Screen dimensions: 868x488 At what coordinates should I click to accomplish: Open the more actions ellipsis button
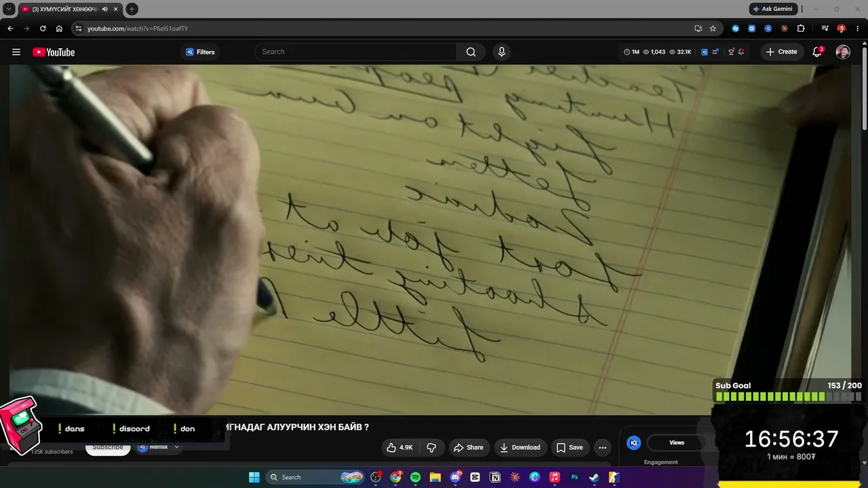pos(602,447)
